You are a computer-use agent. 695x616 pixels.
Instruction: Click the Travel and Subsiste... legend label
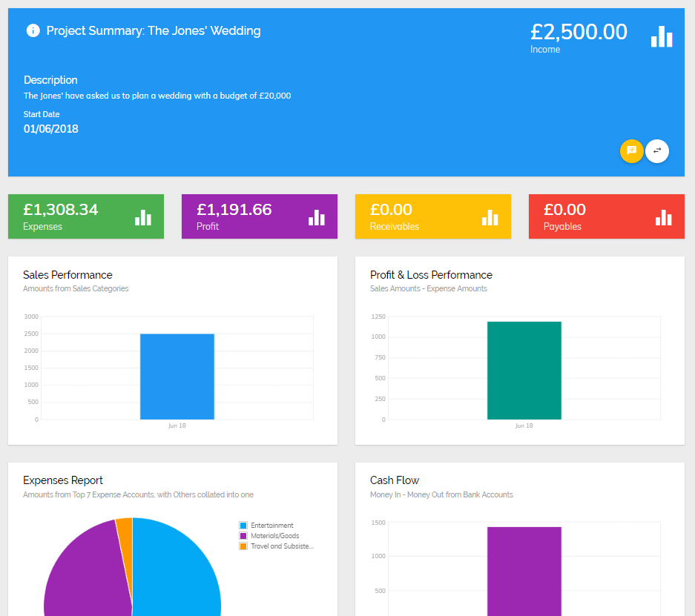[x=282, y=546]
